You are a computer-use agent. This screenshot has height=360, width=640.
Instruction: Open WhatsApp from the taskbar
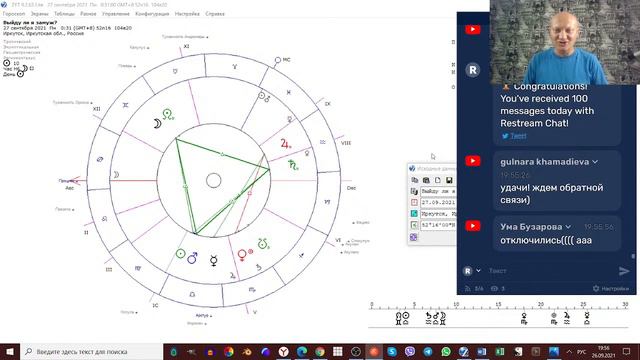tap(446, 351)
